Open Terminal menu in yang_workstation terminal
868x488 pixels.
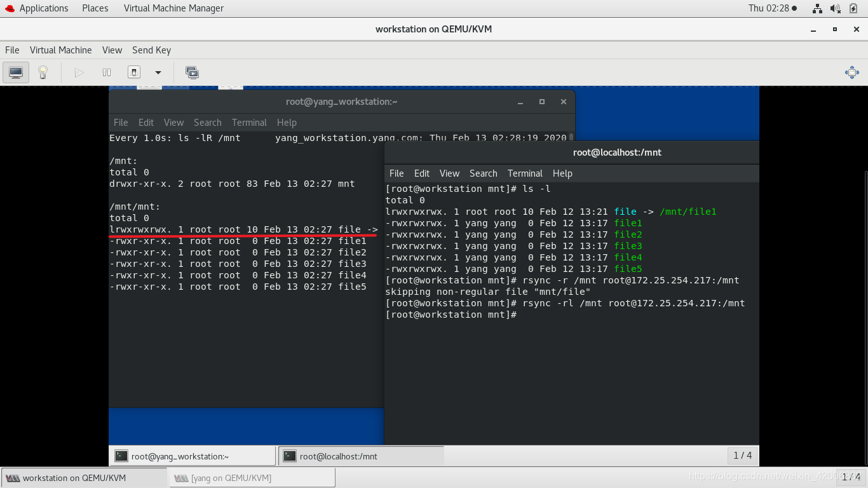[249, 123]
